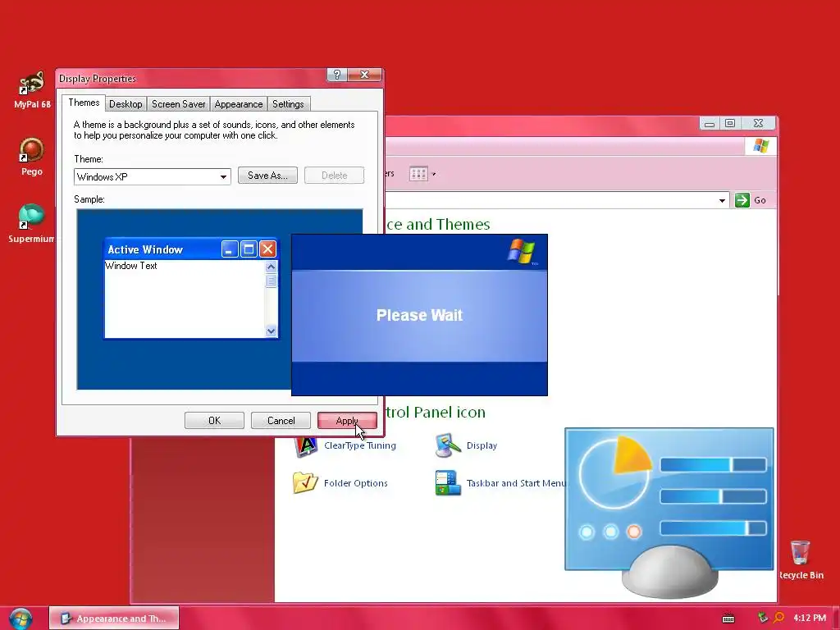Viewport: 840px width, 630px height.
Task: Click the safely remove hardware tray icon
Action: tap(763, 618)
